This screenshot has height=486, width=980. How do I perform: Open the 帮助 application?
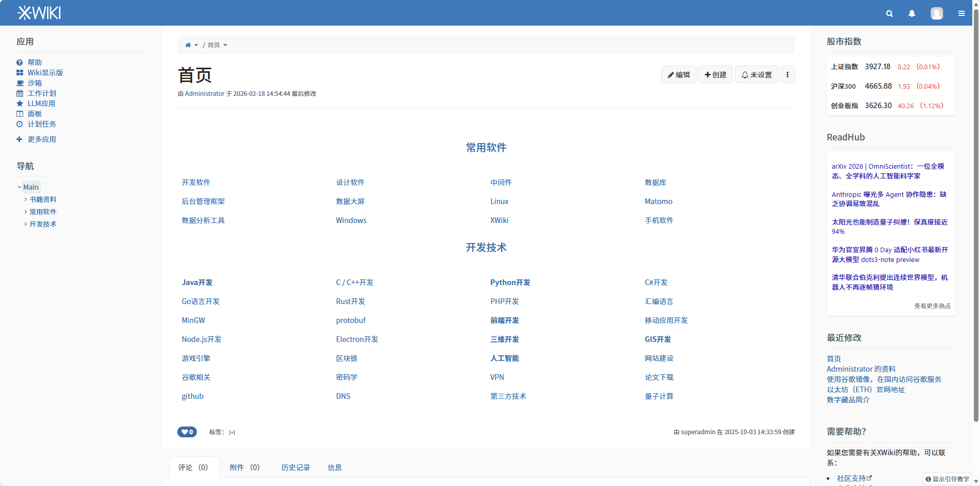click(34, 63)
